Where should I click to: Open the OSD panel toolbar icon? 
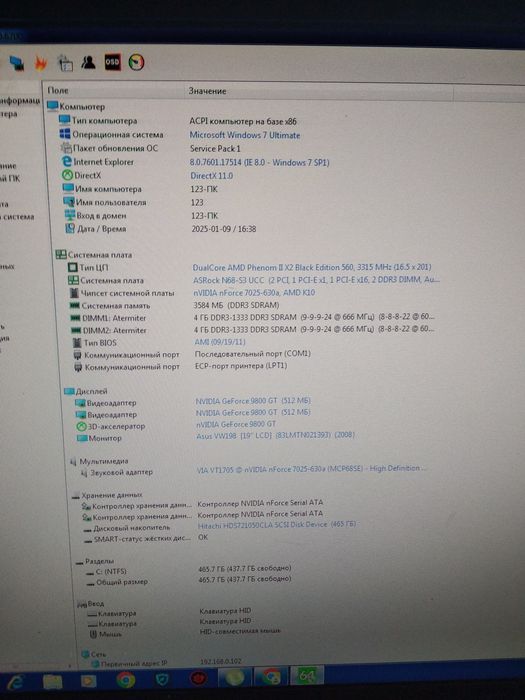[x=112, y=62]
